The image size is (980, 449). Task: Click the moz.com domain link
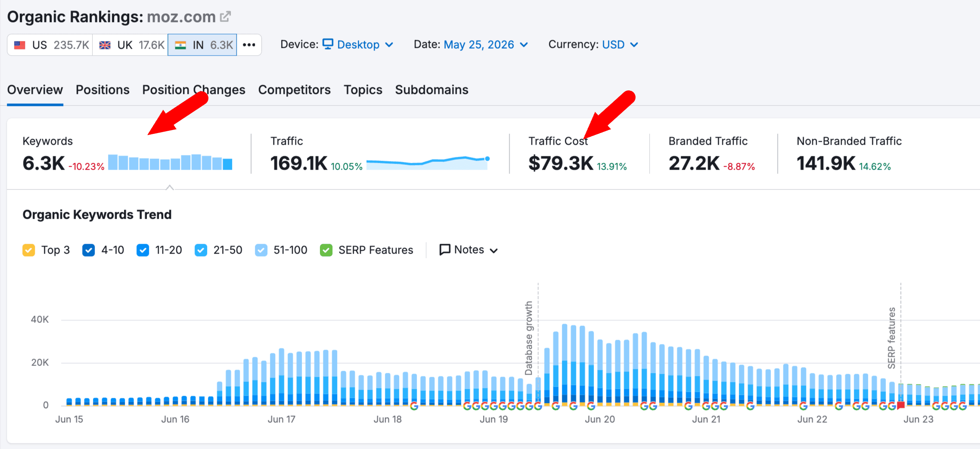[x=181, y=17]
